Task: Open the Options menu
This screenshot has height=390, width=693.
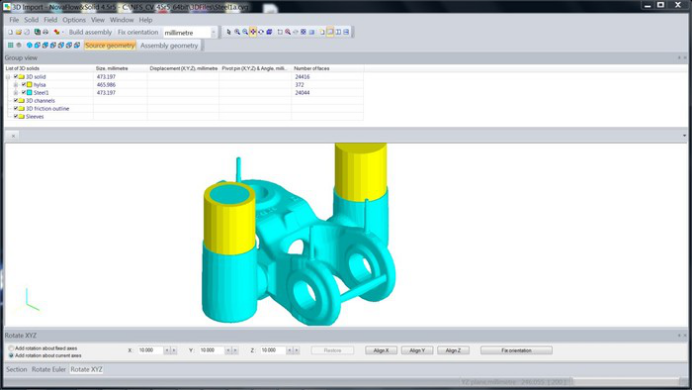Action: 74,20
